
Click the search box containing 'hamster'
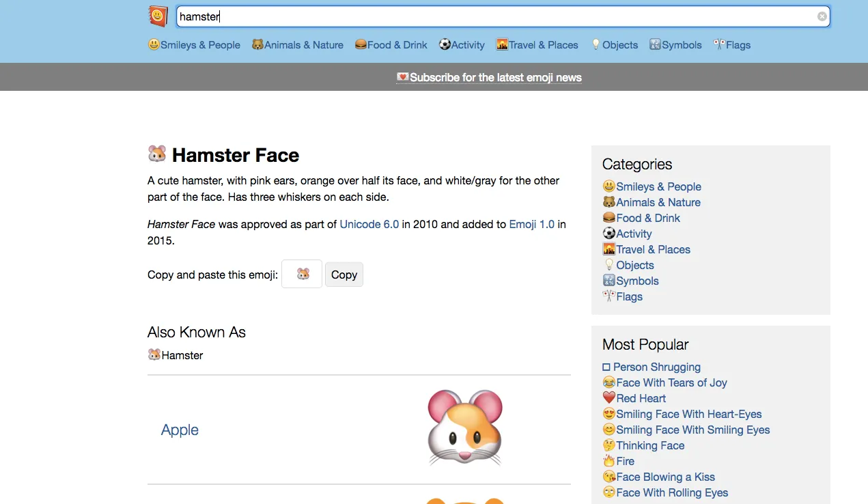coord(503,16)
